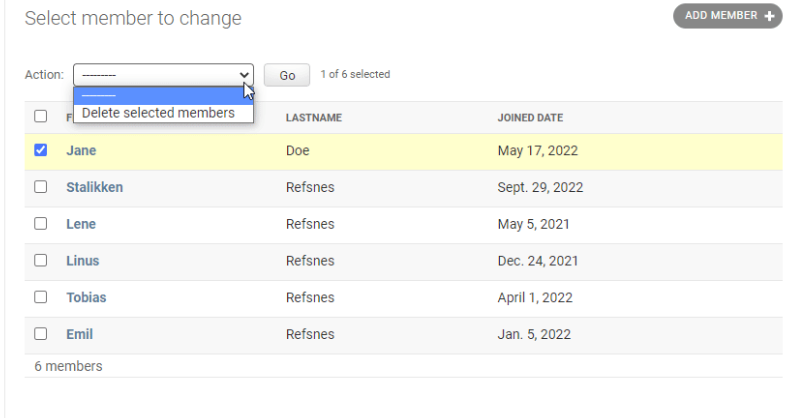The height and width of the screenshot is (418, 807).
Task: Click the 'Select member to change' heading
Action: click(133, 18)
